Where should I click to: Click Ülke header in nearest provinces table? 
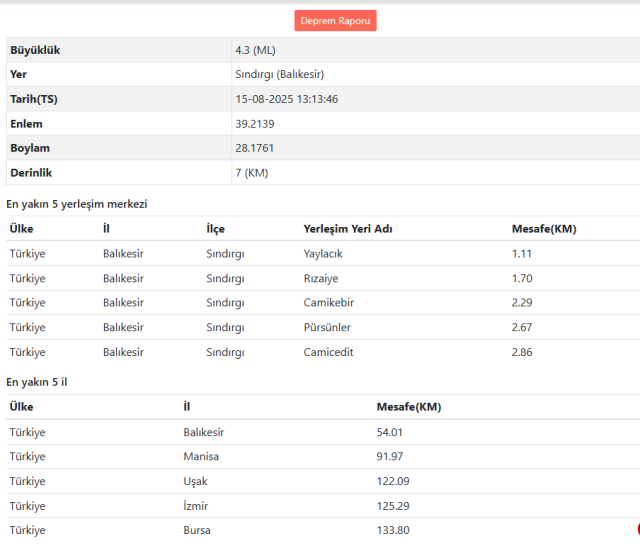[x=21, y=407]
